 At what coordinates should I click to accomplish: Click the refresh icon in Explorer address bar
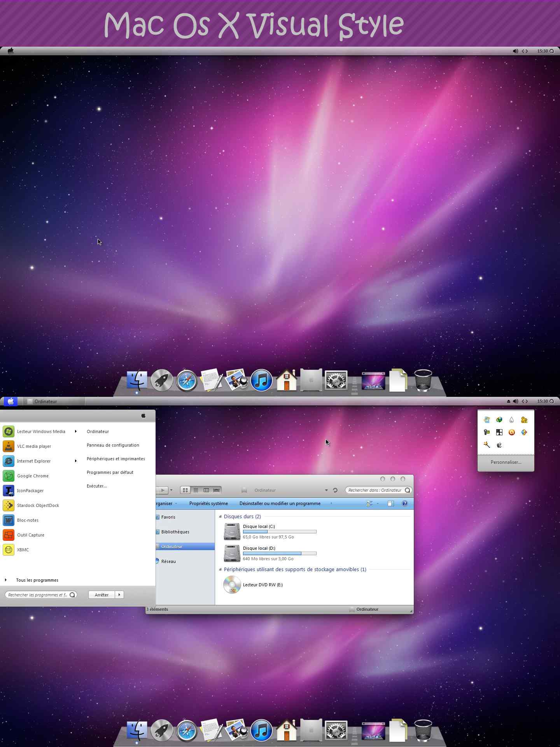[x=335, y=490]
